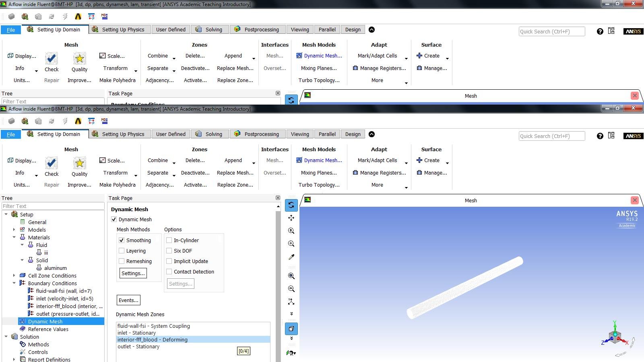Click the axis orientation view icon
Viewport: 644px width, 362px height.
pos(291,302)
